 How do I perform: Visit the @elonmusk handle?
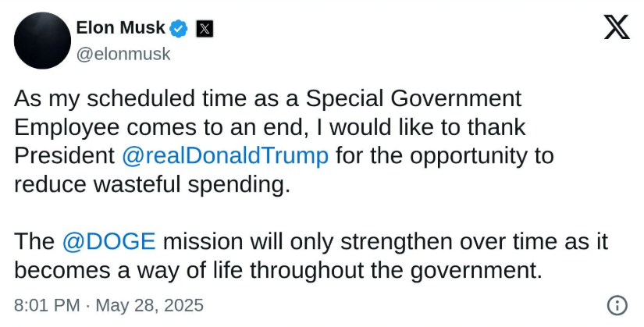tap(123, 54)
